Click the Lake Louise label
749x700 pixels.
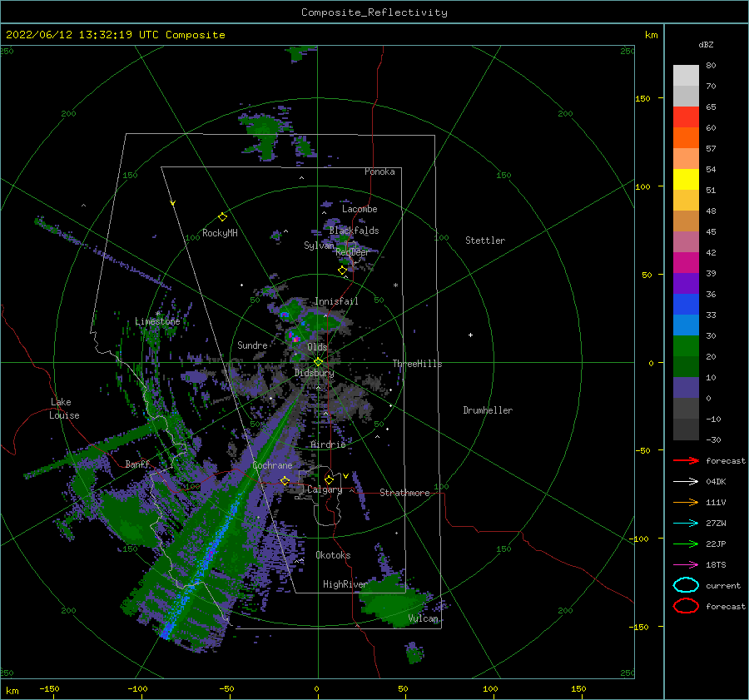(64, 409)
